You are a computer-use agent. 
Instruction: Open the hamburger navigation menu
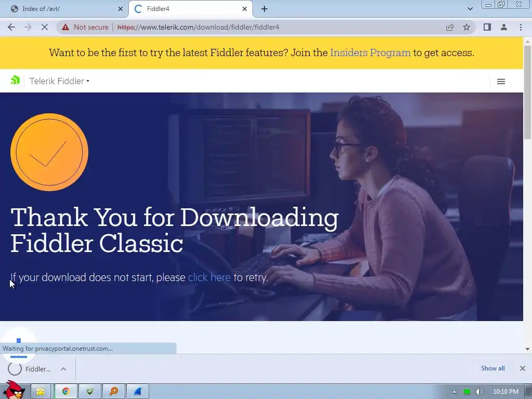point(501,82)
